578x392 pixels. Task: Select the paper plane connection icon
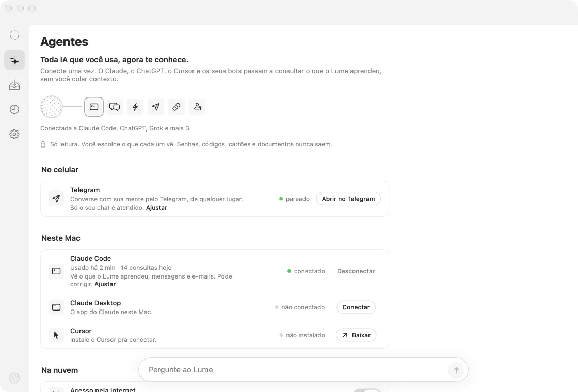click(156, 107)
